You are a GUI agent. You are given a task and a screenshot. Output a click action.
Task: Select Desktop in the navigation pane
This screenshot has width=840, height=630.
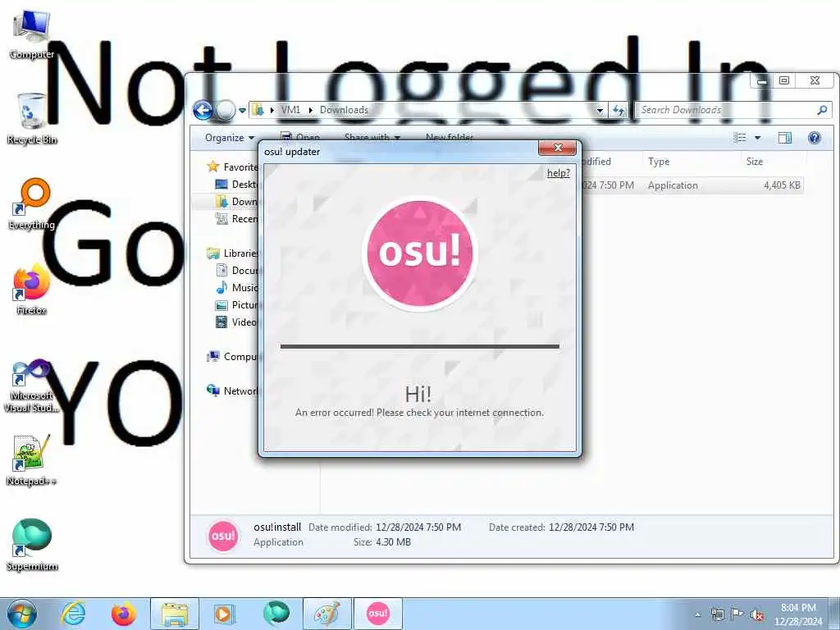pos(236,185)
